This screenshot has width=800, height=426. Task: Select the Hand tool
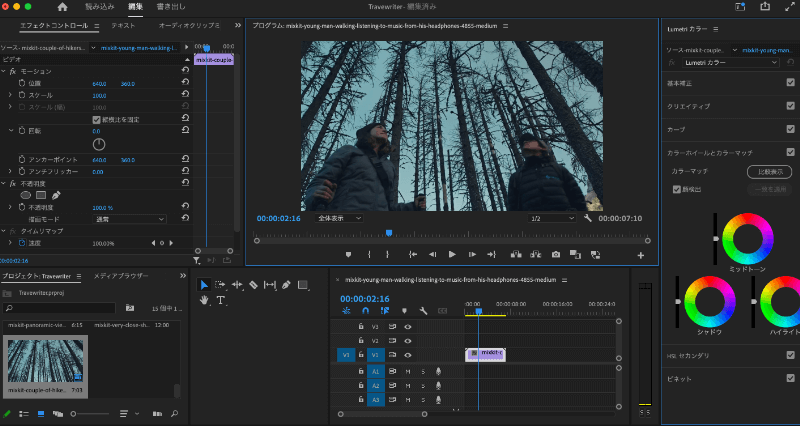tap(204, 300)
